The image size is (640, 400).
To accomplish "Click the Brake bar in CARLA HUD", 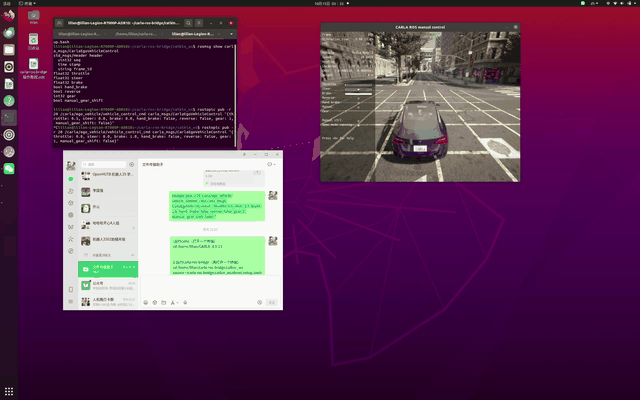I will tap(358, 93).
